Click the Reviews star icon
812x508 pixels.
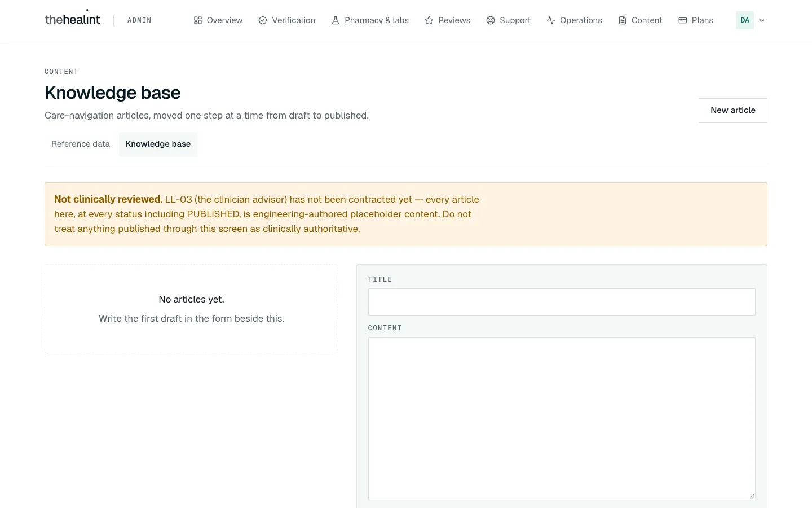pyautogui.click(x=429, y=20)
